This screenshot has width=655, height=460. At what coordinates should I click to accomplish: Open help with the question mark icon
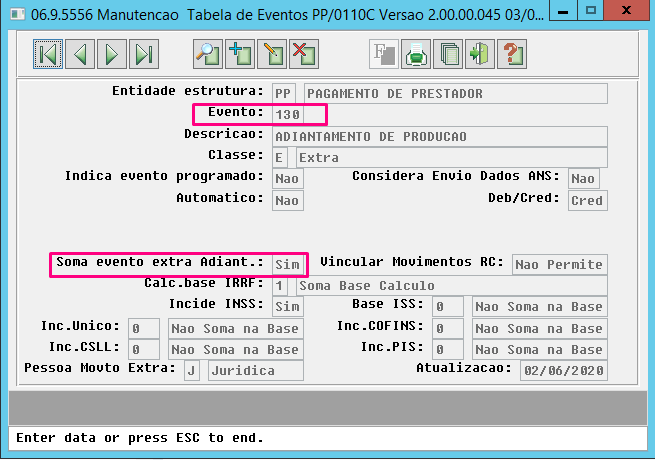click(x=512, y=54)
